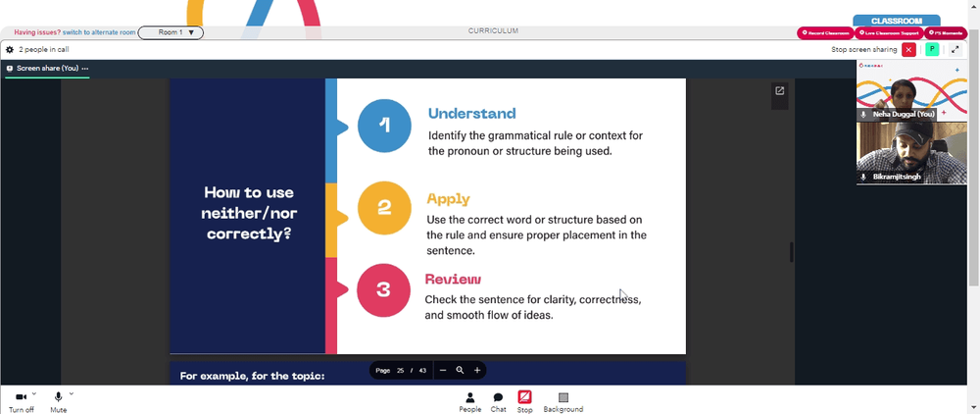Stop screen sharing from bottom bar

click(524, 402)
